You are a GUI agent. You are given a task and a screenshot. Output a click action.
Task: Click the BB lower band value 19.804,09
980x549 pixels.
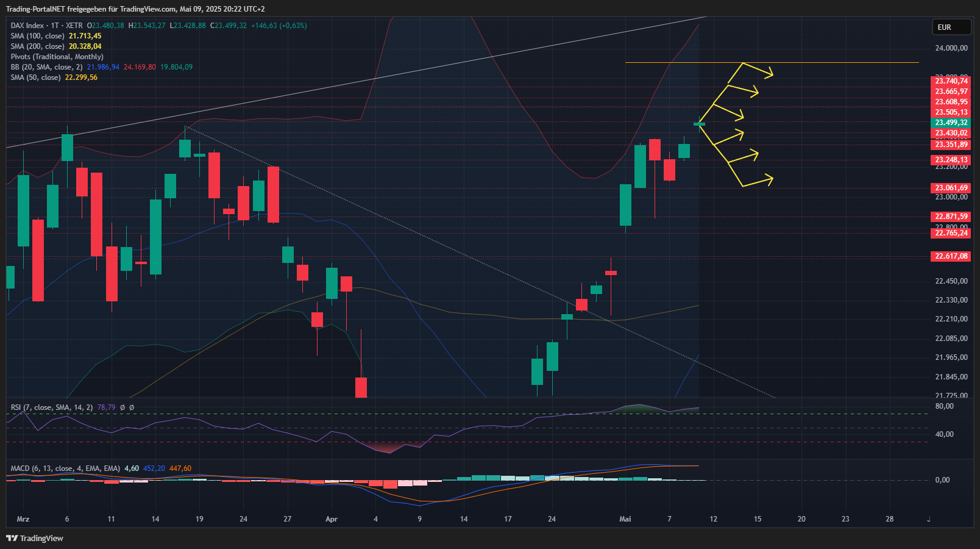[177, 67]
